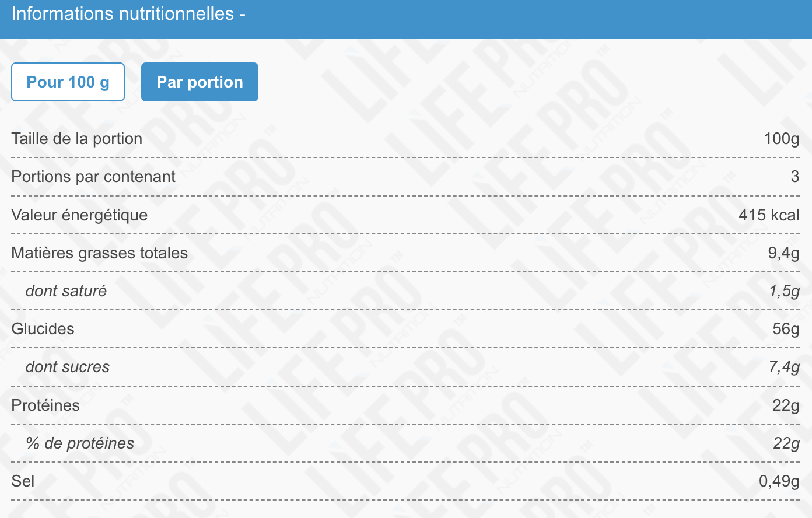
Task: Switch to the Pour 100 g tab
Action: (68, 82)
